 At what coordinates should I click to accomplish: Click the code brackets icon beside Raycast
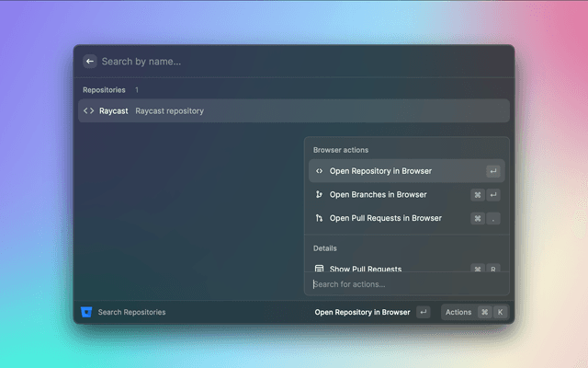tap(89, 111)
